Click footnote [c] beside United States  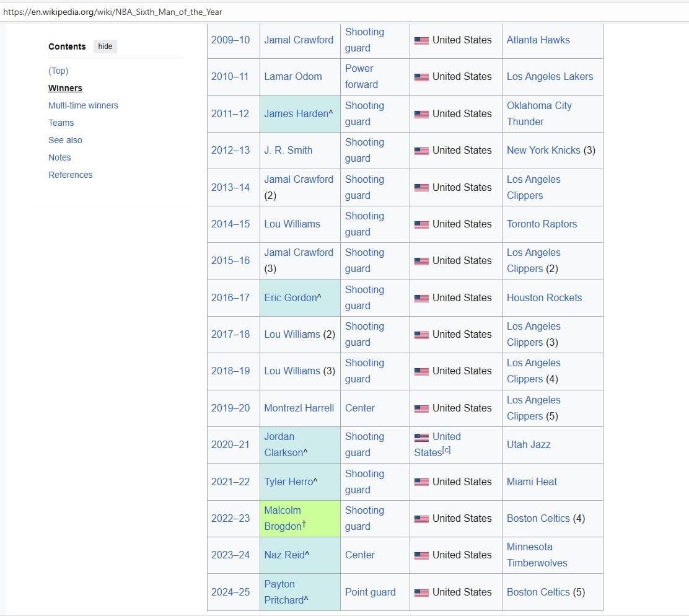[x=446, y=451]
